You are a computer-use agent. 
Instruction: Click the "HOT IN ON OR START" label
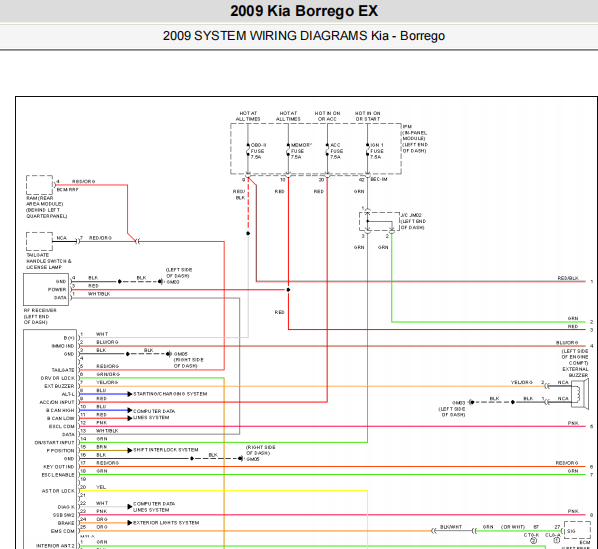click(368, 116)
